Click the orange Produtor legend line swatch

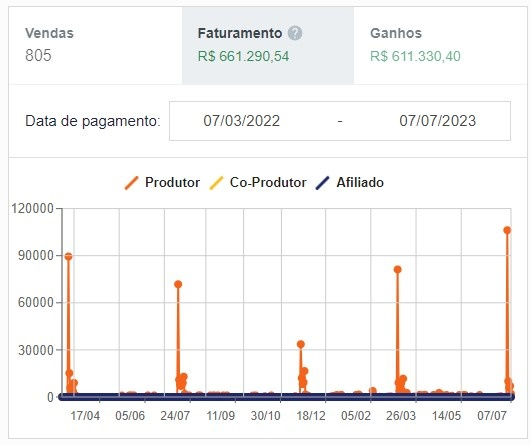pos(131,183)
